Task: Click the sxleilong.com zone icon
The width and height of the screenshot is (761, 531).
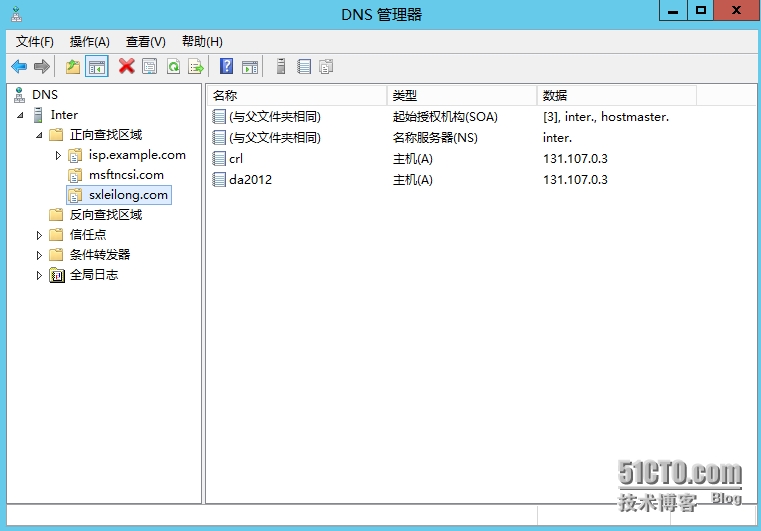Action: [75, 195]
